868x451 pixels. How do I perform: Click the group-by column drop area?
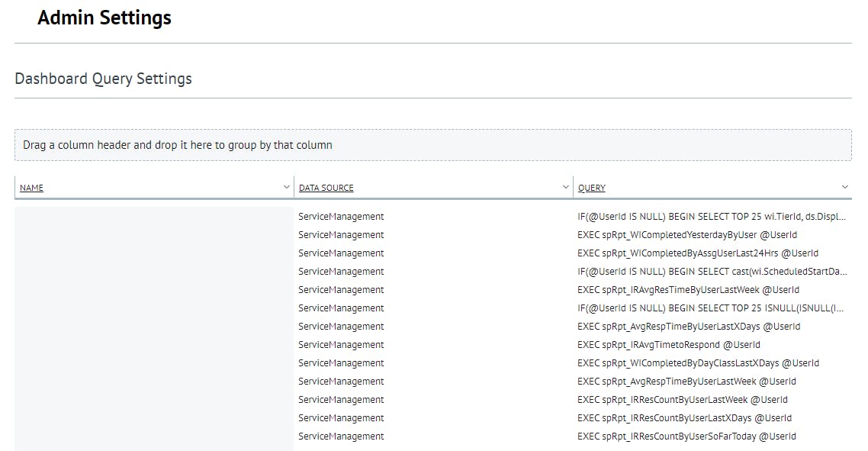(432, 145)
